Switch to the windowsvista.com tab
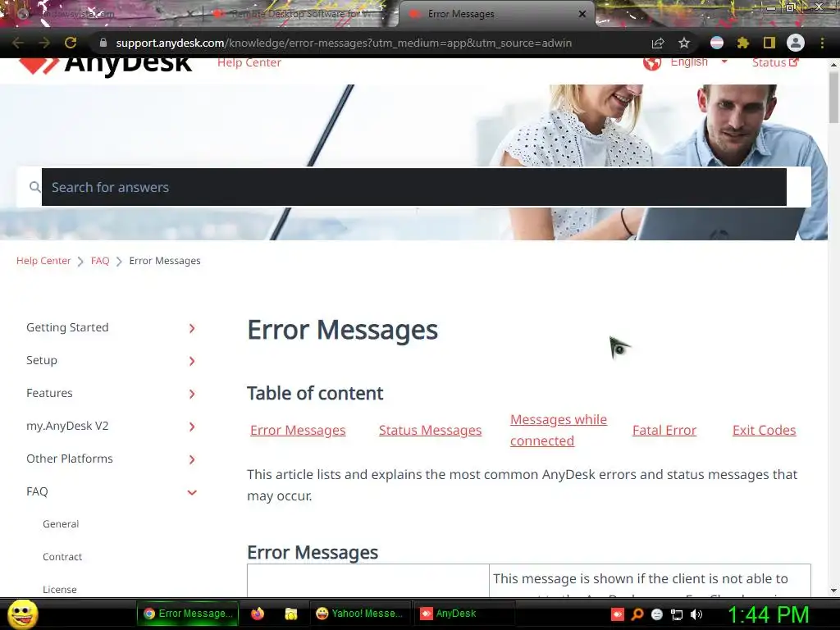The height and width of the screenshot is (630, 840). (x=102, y=14)
